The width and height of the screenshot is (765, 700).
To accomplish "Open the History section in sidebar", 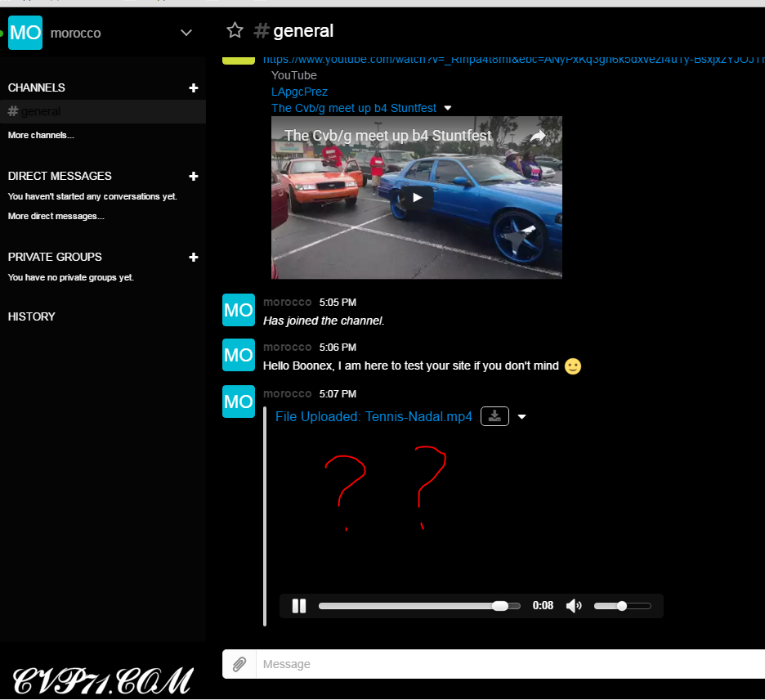I will tap(32, 316).
